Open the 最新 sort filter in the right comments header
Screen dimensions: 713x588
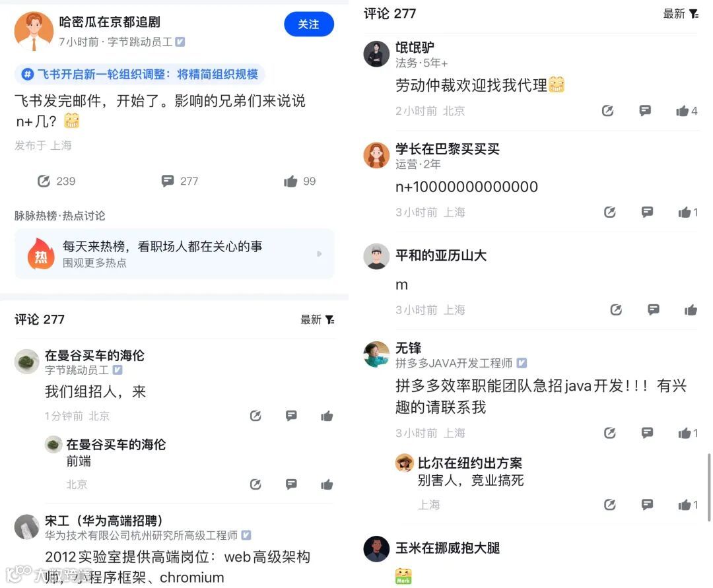click(680, 14)
